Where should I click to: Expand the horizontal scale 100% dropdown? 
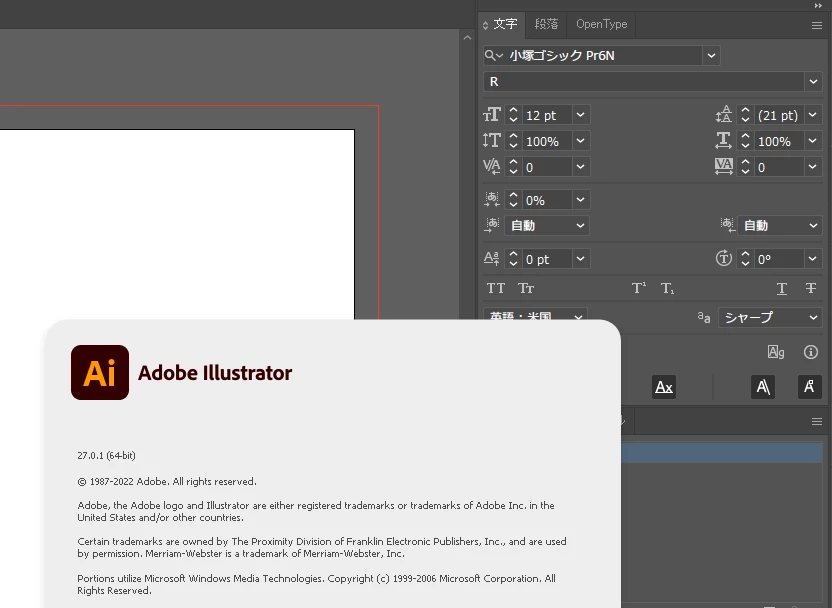point(813,141)
